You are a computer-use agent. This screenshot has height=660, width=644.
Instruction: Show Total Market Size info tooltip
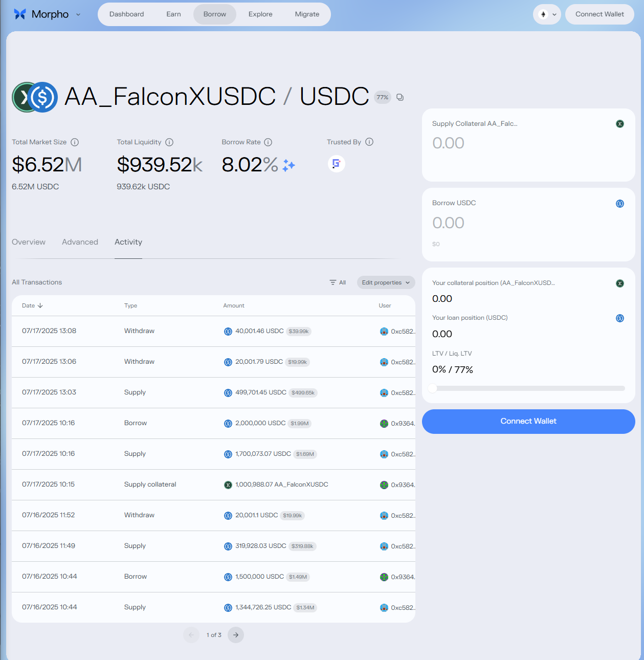point(75,142)
